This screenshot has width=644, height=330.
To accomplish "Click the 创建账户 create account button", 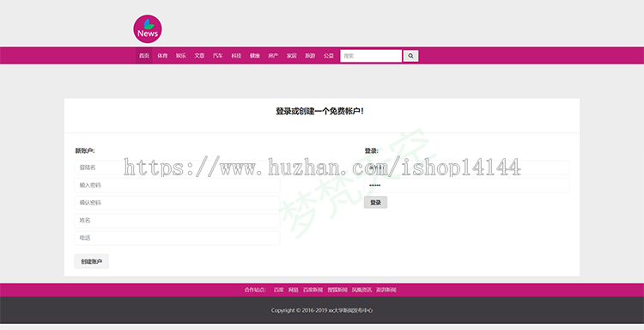I will click(x=92, y=261).
